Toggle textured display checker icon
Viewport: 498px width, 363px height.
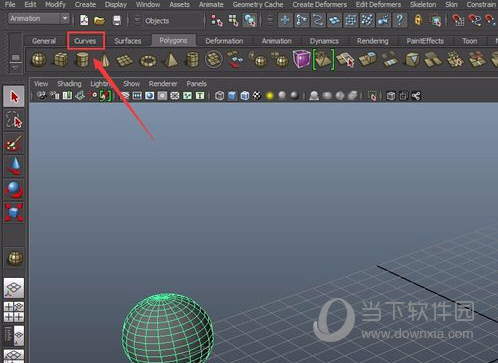pos(257,96)
